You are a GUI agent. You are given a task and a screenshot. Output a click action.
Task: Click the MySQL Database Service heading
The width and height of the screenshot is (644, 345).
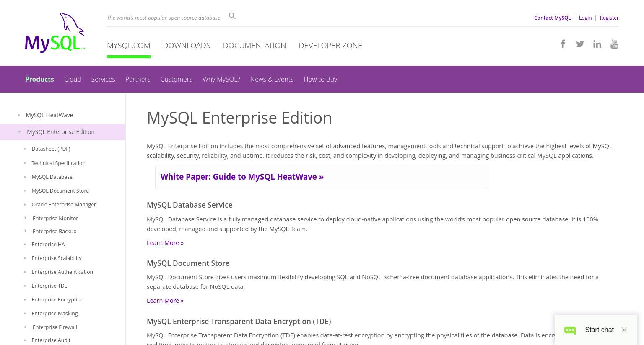(190, 205)
